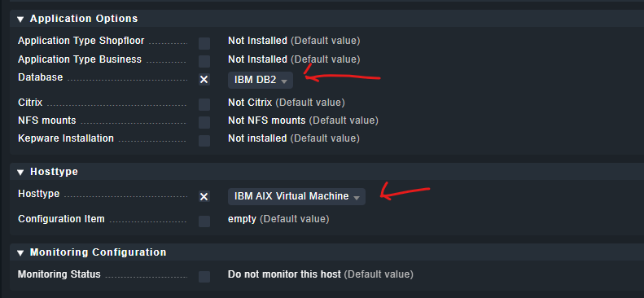Viewport: 644px width, 298px height.
Task: Enable the Application Type Business checkbox
Action: pos(204,61)
